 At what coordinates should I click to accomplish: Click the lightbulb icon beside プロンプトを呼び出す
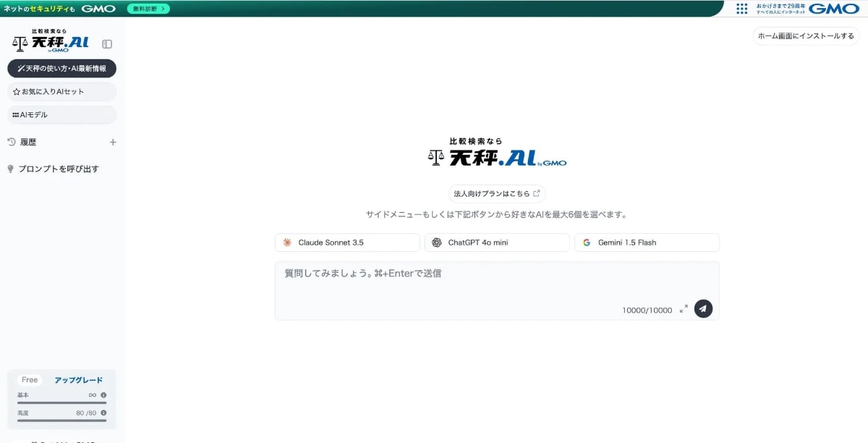[10, 169]
